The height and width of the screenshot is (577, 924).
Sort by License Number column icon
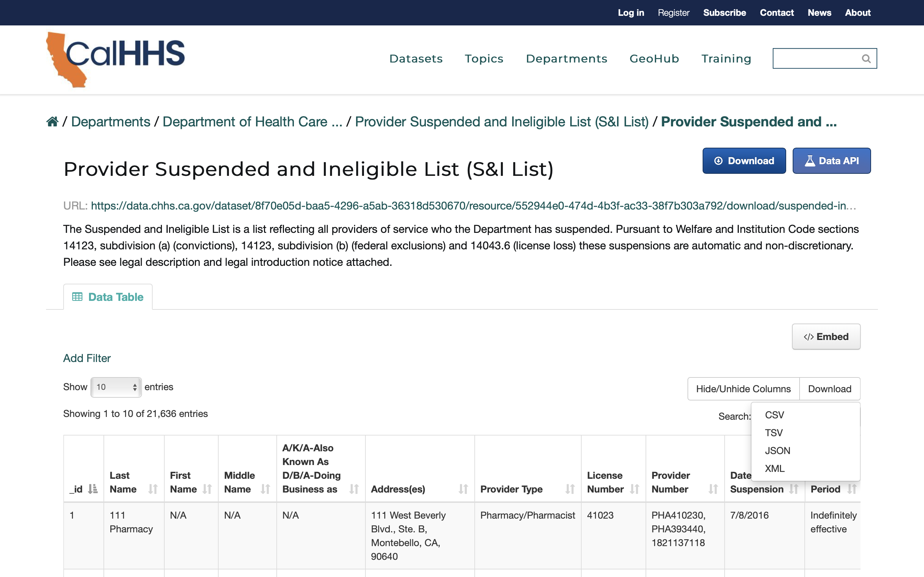point(634,489)
